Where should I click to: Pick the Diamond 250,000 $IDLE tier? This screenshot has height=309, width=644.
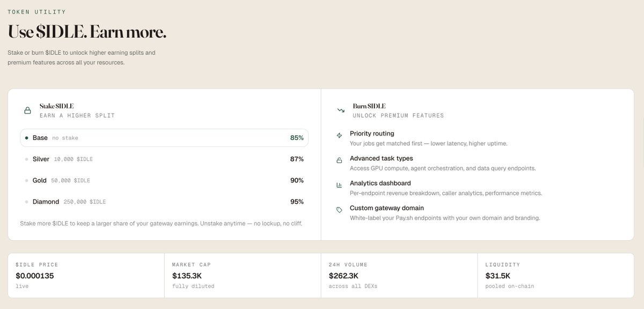point(164,202)
